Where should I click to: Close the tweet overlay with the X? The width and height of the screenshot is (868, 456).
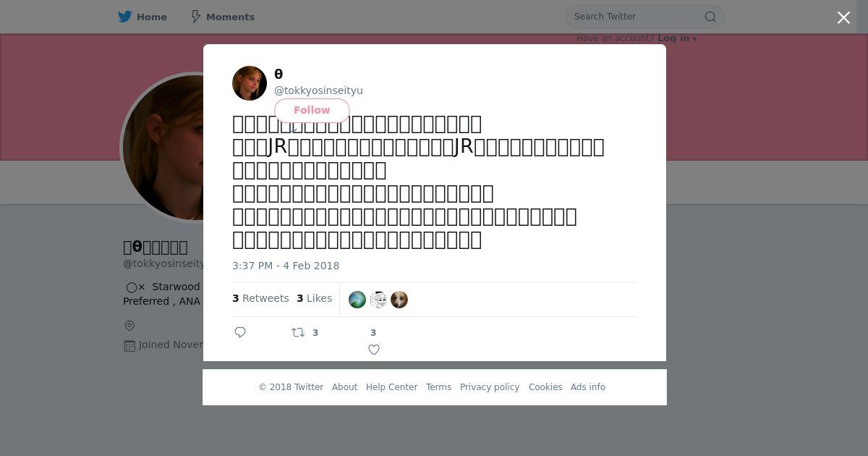coord(843,17)
